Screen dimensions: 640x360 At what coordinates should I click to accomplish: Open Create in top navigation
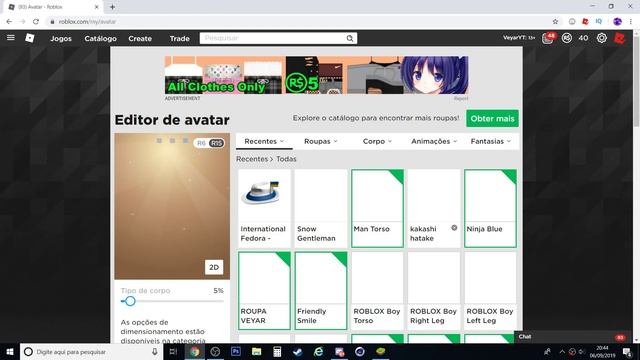140,38
